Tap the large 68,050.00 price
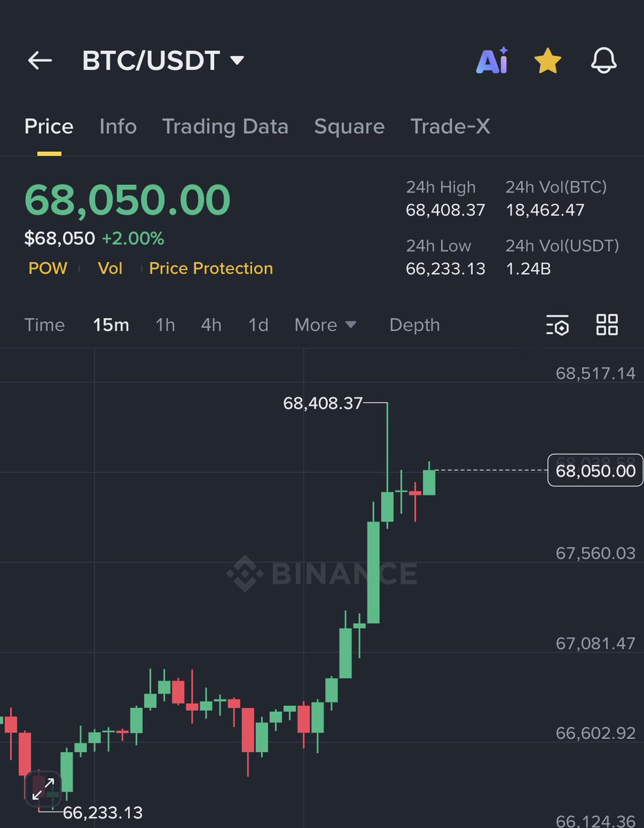This screenshot has height=828, width=644. (128, 201)
